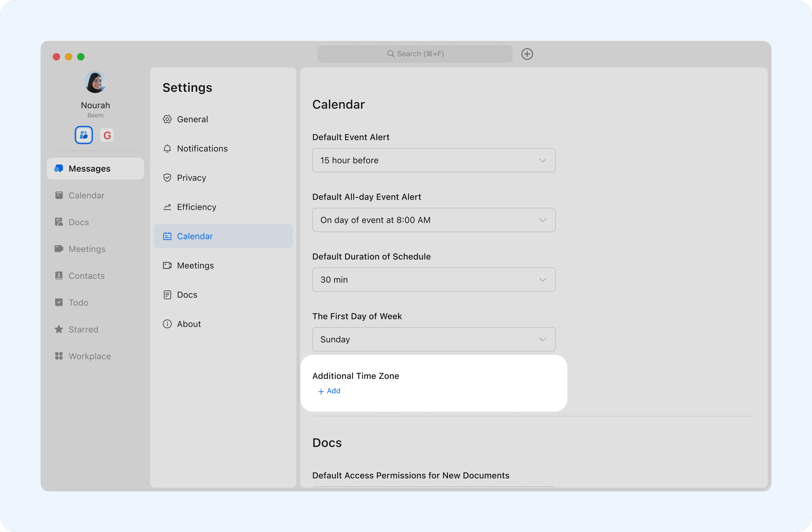Open the Notifications settings tab

click(x=202, y=148)
